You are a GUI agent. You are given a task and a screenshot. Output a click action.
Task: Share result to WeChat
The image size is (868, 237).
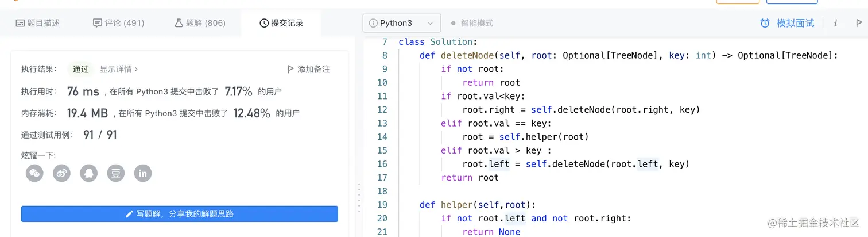[34, 173]
